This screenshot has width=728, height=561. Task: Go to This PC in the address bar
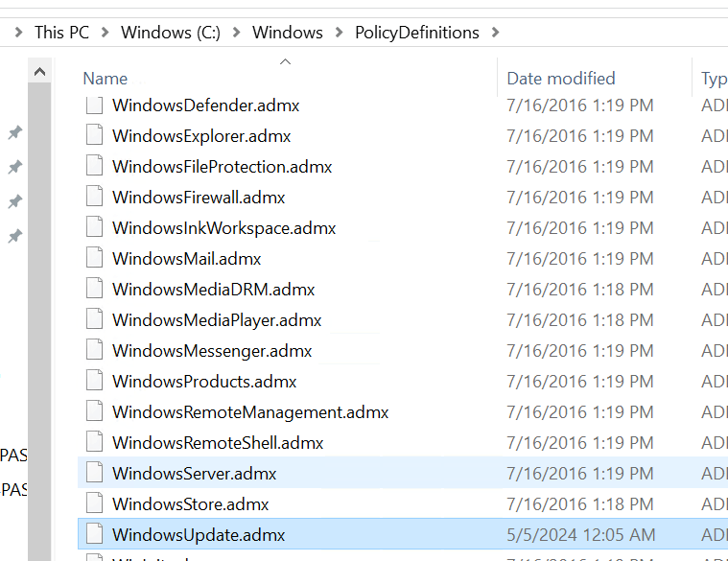(61, 33)
